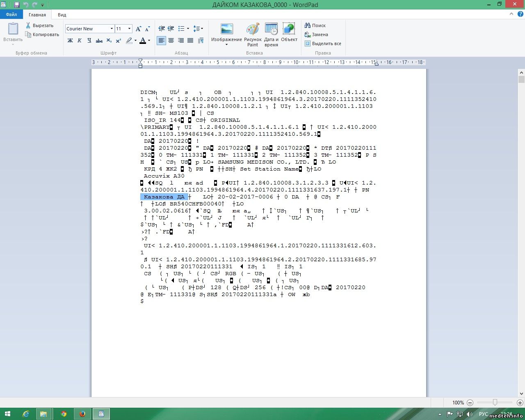The width and height of the screenshot is (525, 420).
Task: Increase paragraph indent
Action: pyautogui.click(x=171, y=29)
